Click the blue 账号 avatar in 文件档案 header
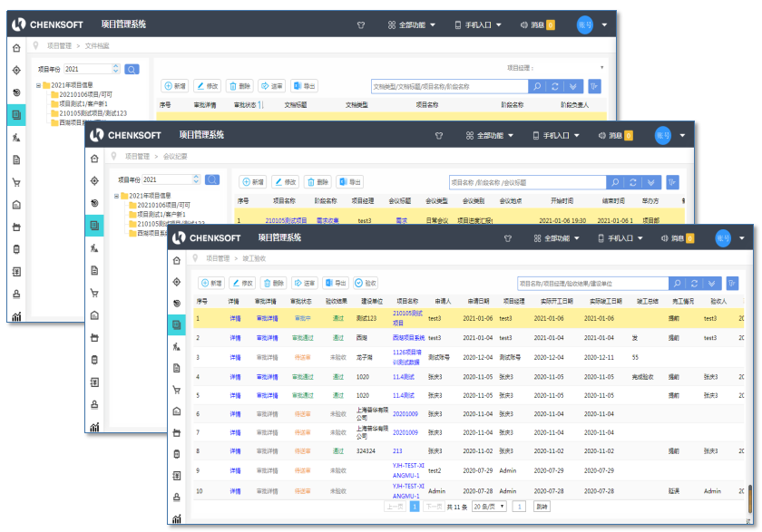The width and height of the screenshot is (762, 532). [585, 24]
